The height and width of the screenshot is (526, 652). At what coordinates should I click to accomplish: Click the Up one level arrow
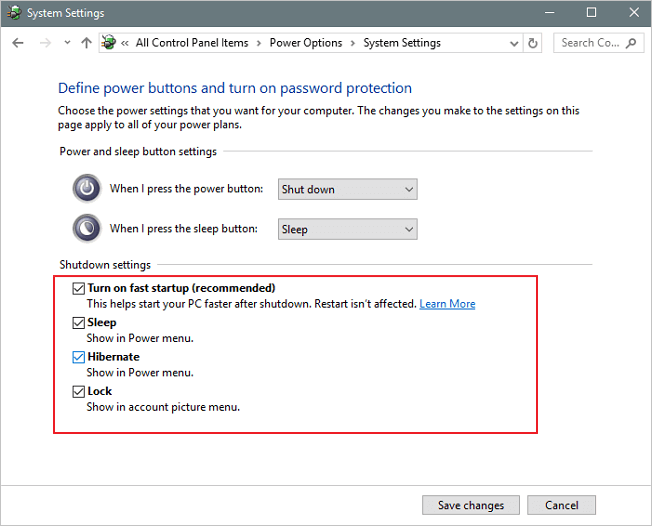tap(86, 43)
